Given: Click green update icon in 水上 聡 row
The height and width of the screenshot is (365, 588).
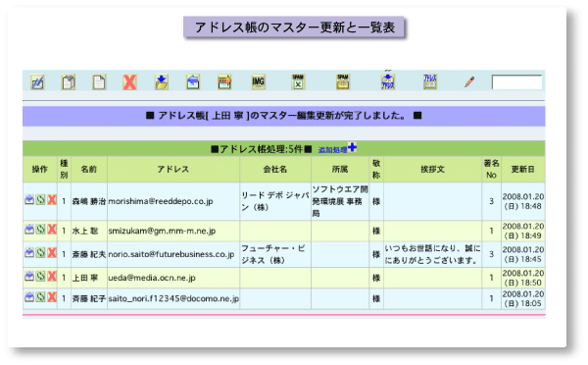Looking at the screenshot, I should pos(40,229).
